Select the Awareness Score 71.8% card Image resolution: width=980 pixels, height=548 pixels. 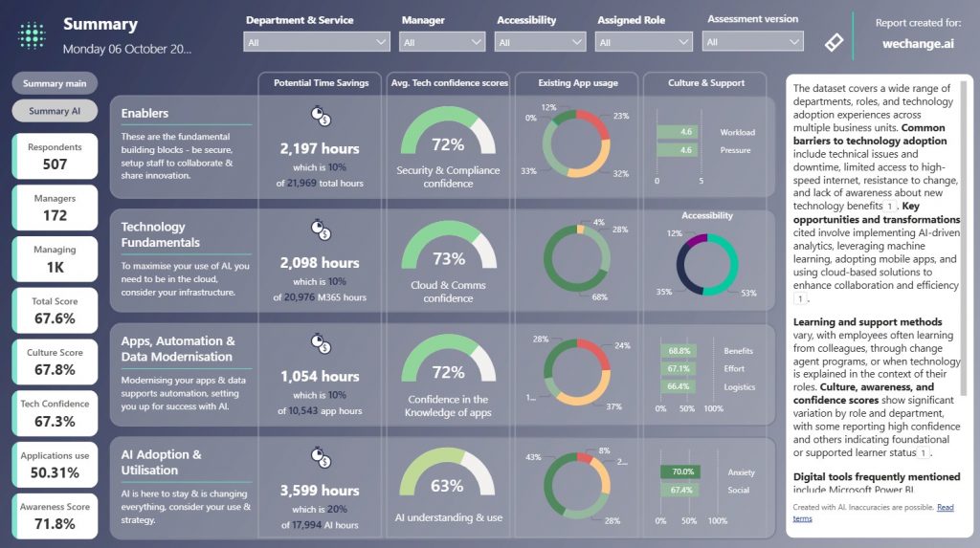click(56, 516)
